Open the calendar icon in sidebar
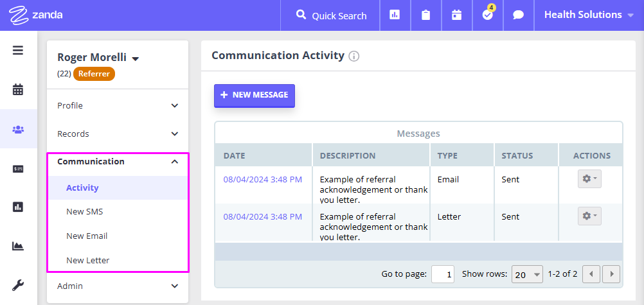 coord(17,89)
